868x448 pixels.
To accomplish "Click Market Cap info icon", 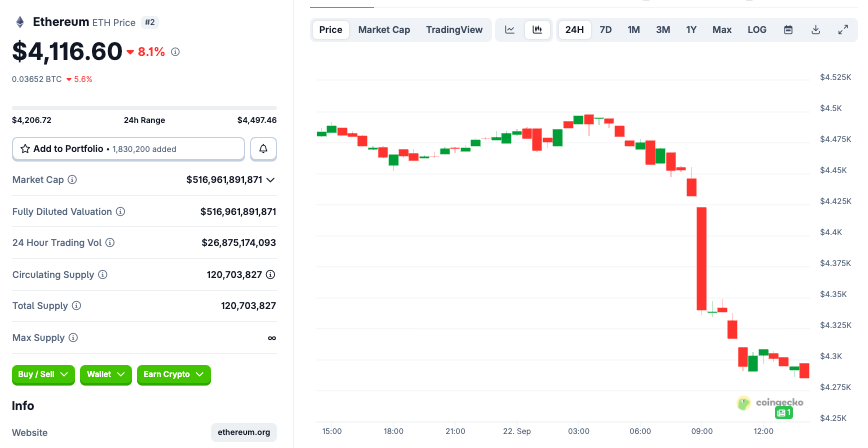I will pyautogui.click(x=72, y=180).
